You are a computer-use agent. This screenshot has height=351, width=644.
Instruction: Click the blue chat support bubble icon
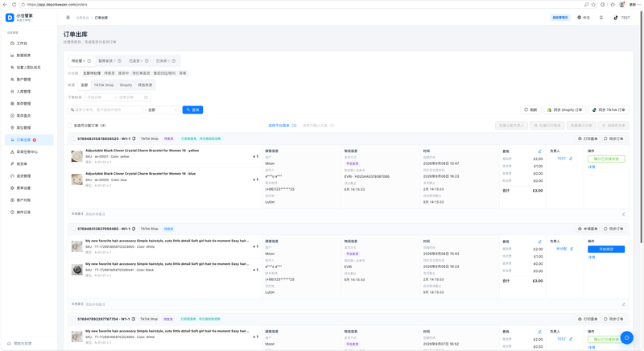click(x=627, y=337)
